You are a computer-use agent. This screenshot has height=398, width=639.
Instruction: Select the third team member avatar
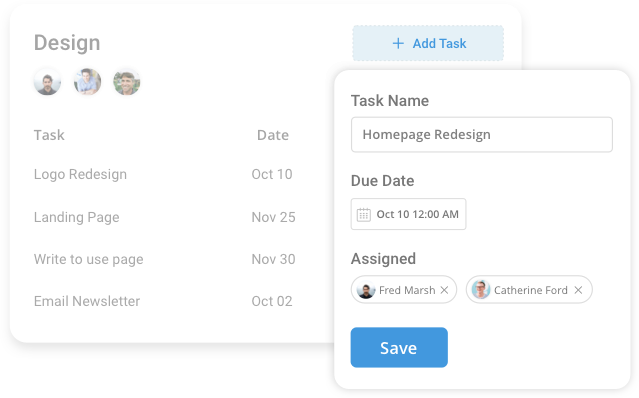tap(127, 82)
